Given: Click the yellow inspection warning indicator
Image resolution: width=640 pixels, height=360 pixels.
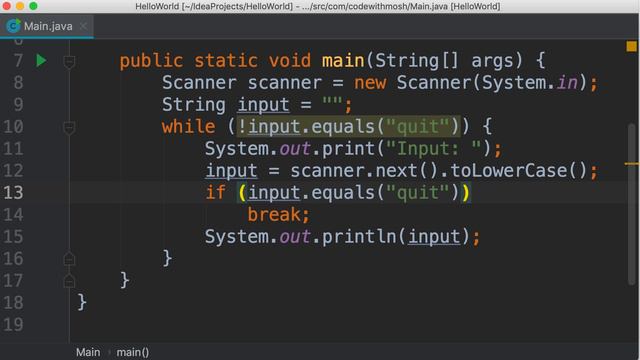Looking at the screenshot, I should 631,46.
